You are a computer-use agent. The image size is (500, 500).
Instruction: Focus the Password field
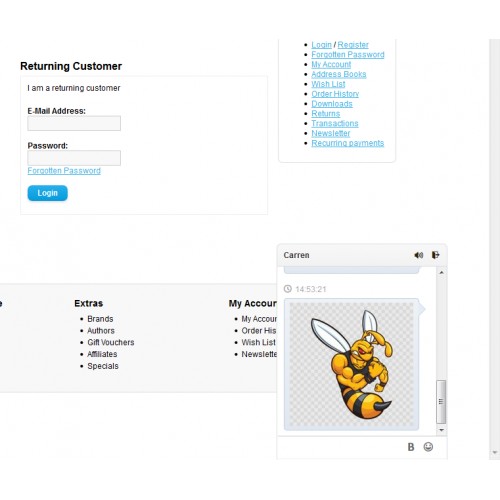(74, 158)
